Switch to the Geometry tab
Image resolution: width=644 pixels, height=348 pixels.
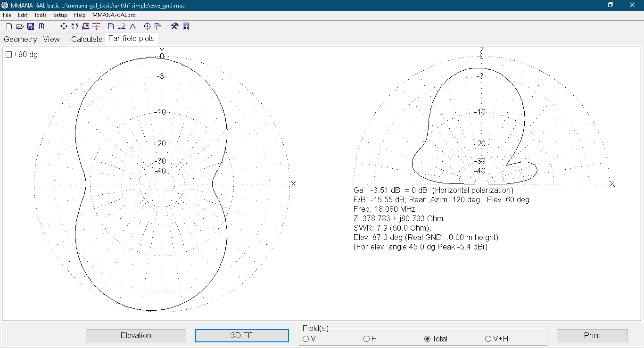20,39
